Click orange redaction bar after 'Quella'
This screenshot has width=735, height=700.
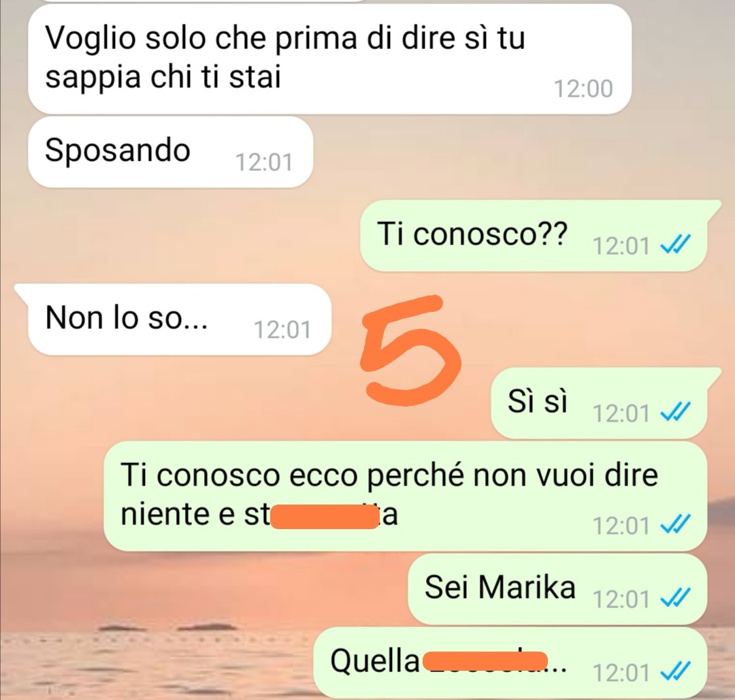pos(485,662)
